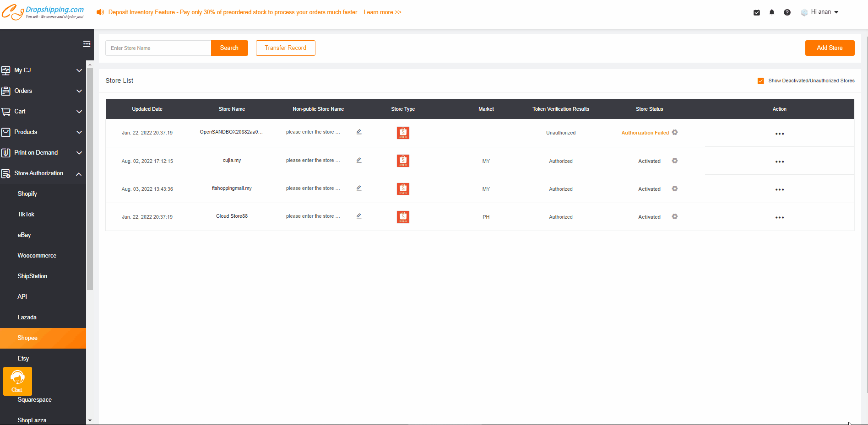The image size is (868, 425).
Task: Go to Lazada store authorization
Action: pyautogui.click(x=27, y=317)
